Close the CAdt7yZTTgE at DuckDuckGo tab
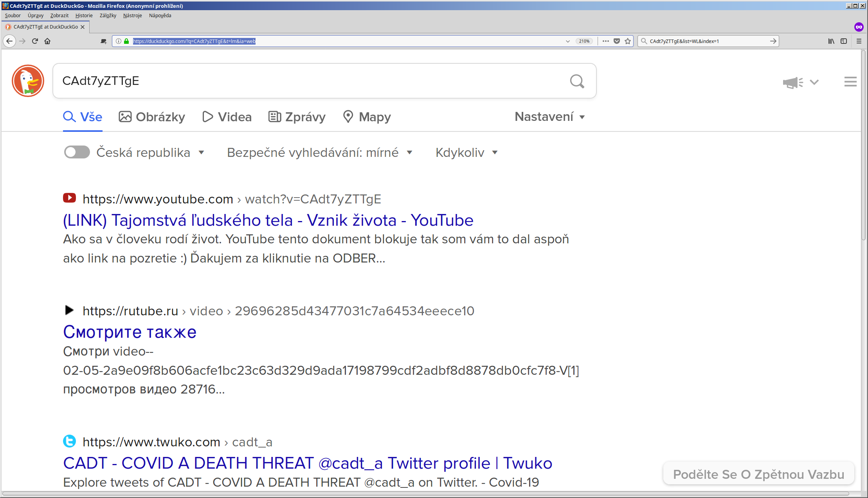 (x=83, y=27)
